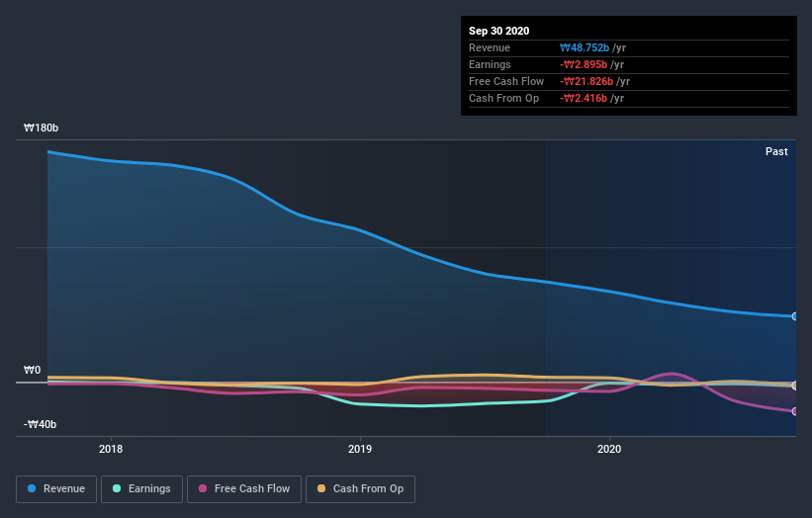Toggle the Revenue legend button
Screen dimensions: 812x518
56,489
